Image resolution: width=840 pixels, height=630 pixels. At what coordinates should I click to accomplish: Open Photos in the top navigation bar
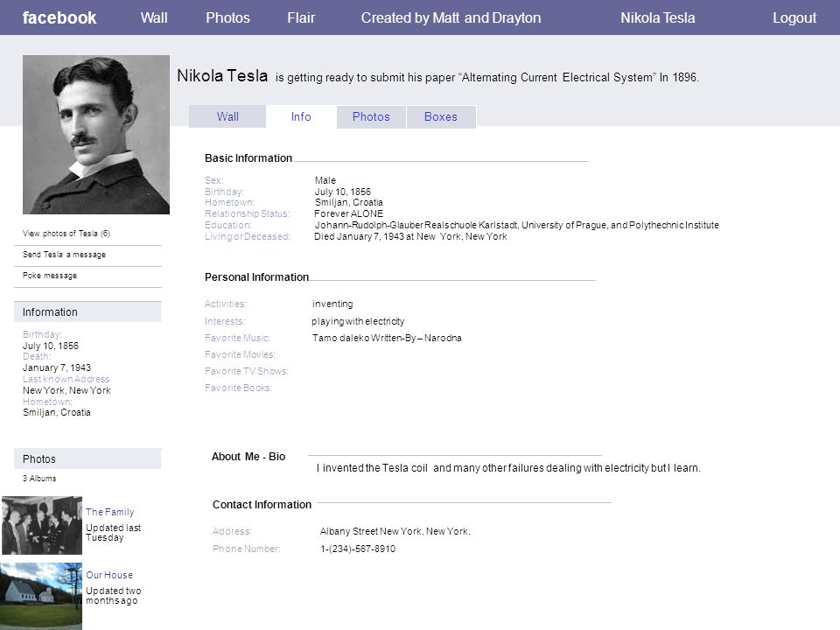(x=227, y=17)
